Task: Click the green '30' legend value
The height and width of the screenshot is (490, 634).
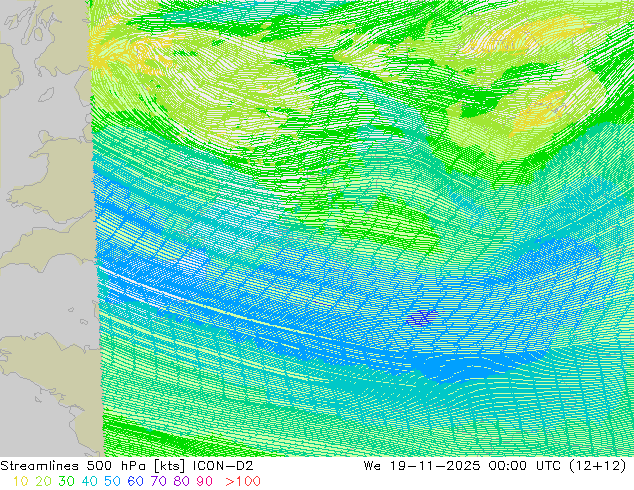Action: click(66, 481)
